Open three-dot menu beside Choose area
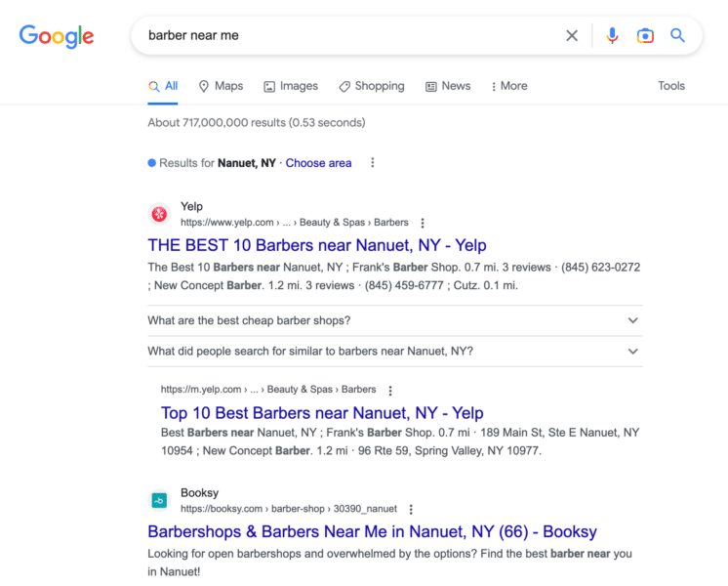Screen dimensions: 728x586 (x=372, y=163)
